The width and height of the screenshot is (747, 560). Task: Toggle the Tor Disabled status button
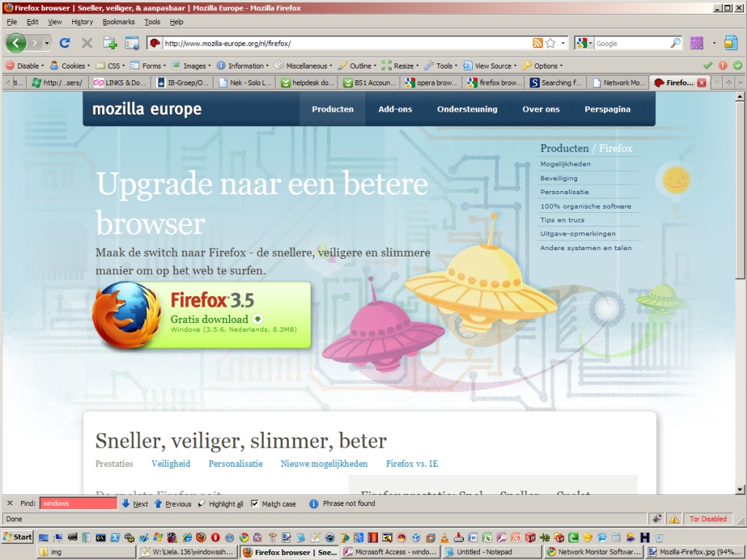pos(708,519)
